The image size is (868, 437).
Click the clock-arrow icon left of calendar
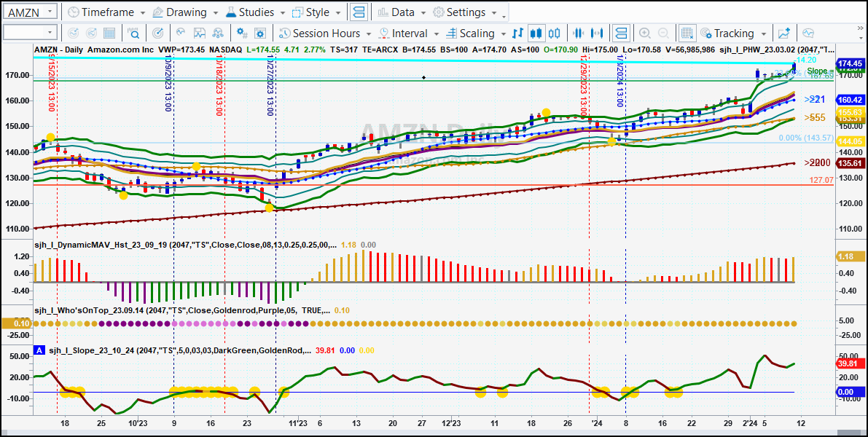72,34
